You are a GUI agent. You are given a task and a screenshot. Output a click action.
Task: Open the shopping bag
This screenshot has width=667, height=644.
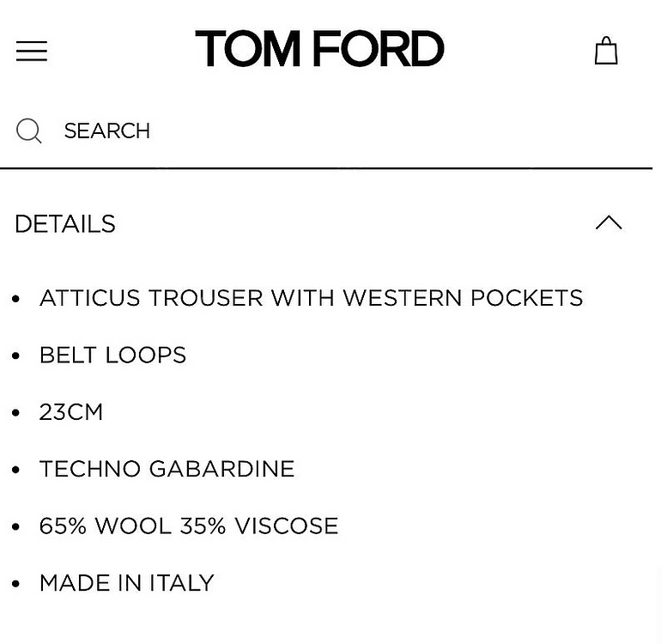click(606, 51)
